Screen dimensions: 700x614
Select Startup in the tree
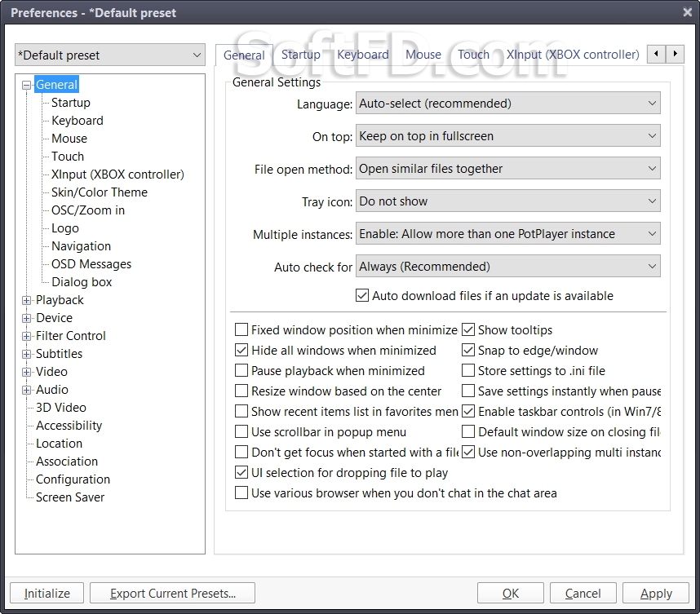tap(71, 103)
